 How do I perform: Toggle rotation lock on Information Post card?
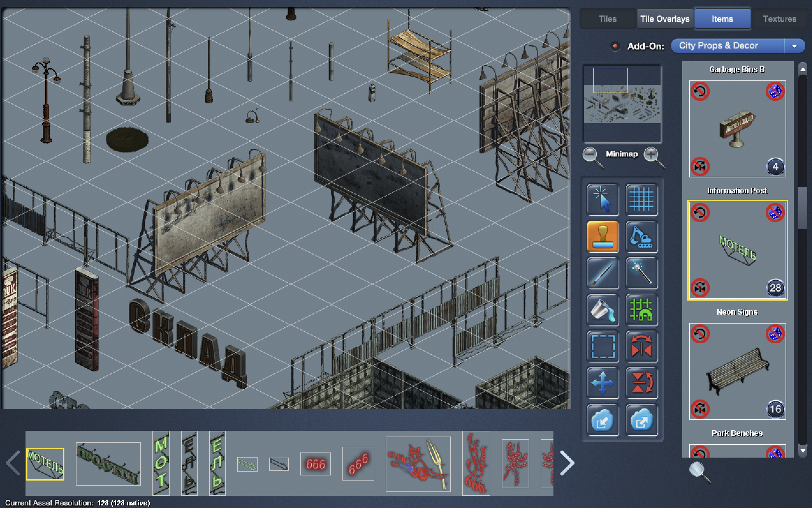(x=700, y=213)
